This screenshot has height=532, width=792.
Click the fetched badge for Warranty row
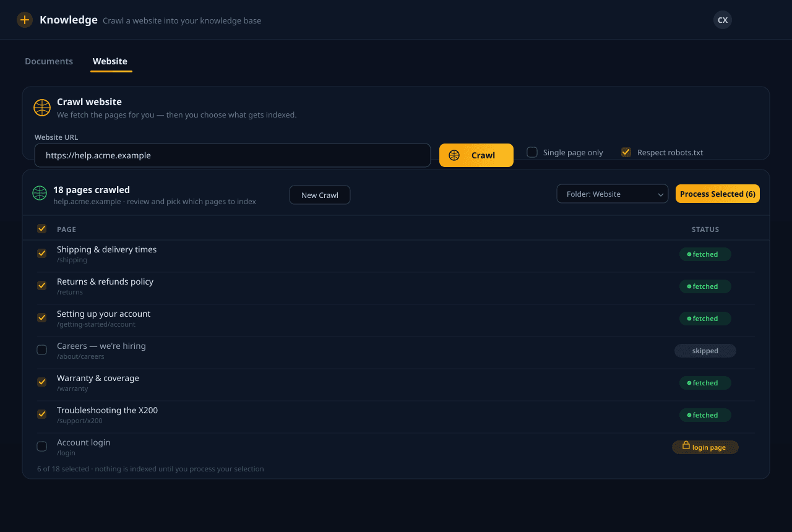pyautogui.click(x=705, y=383)
